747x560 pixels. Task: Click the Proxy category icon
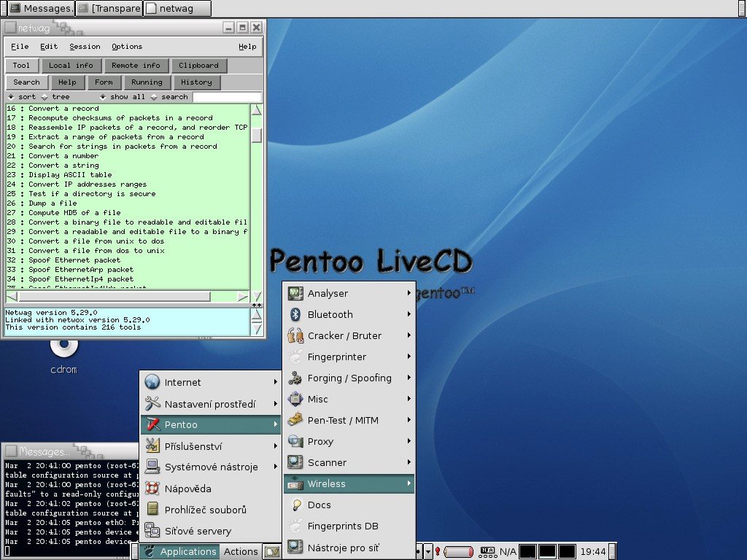295,441
